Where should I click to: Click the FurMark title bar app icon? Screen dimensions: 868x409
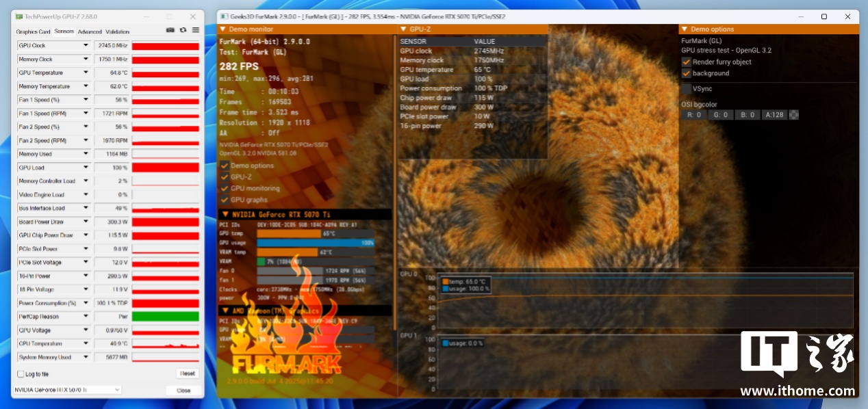(x=224, y=16)
